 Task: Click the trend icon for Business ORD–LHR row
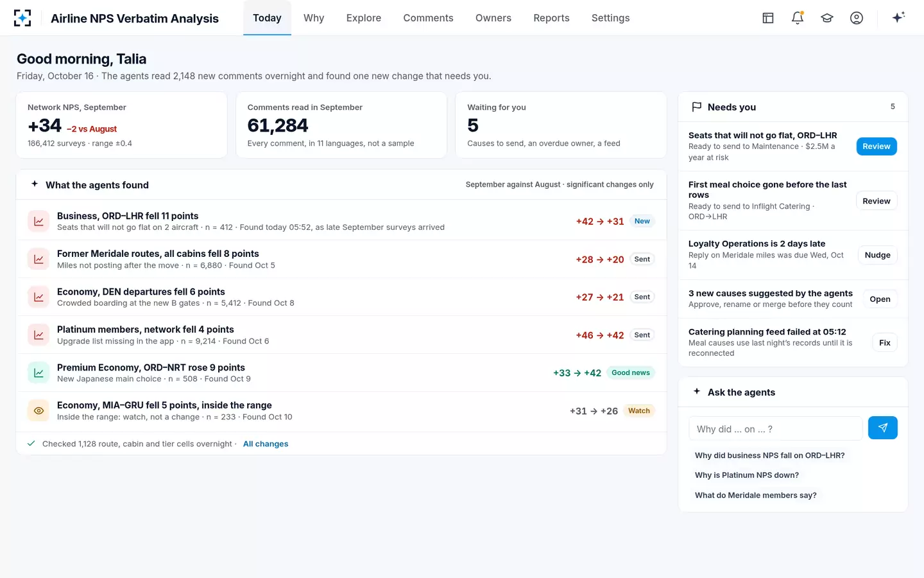38,221
